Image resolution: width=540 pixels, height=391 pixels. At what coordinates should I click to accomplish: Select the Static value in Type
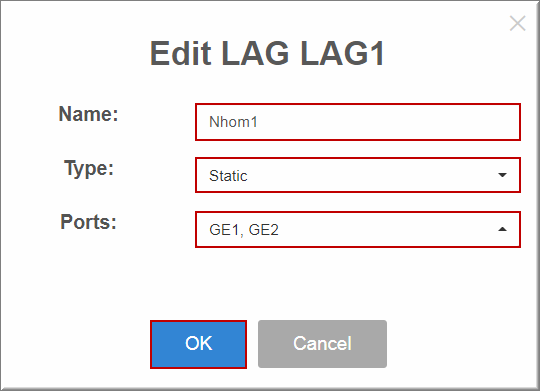pyautogui.click(x=228, y=176)
